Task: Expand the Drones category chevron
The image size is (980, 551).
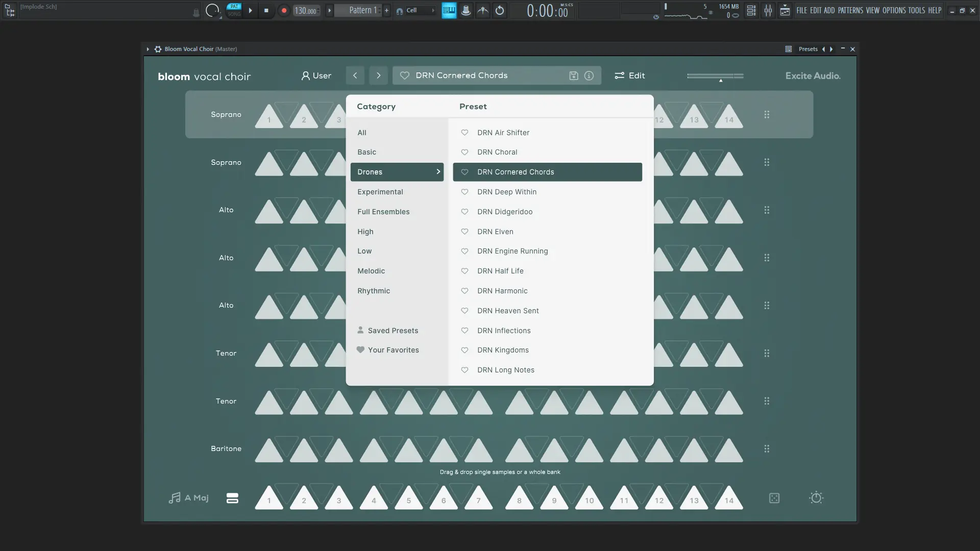Action: pyautogui.click(x=438, y=172)
